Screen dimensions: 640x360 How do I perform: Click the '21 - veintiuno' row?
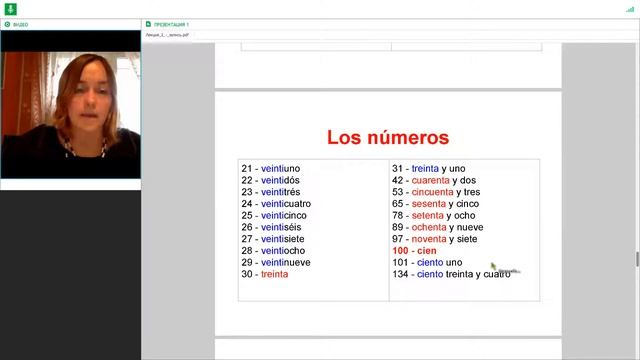tap(271, 169)
